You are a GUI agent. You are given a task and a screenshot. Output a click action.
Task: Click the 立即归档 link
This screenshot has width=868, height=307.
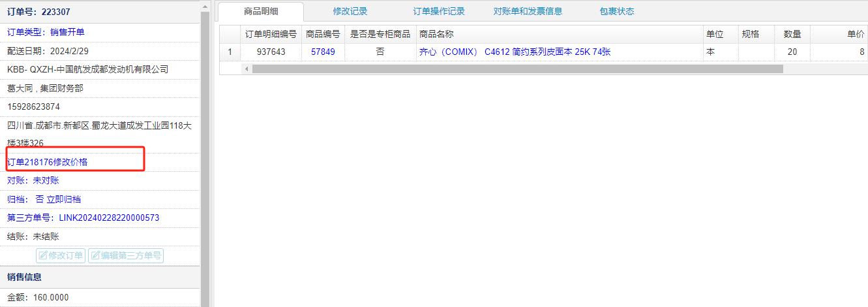[64, 199]
